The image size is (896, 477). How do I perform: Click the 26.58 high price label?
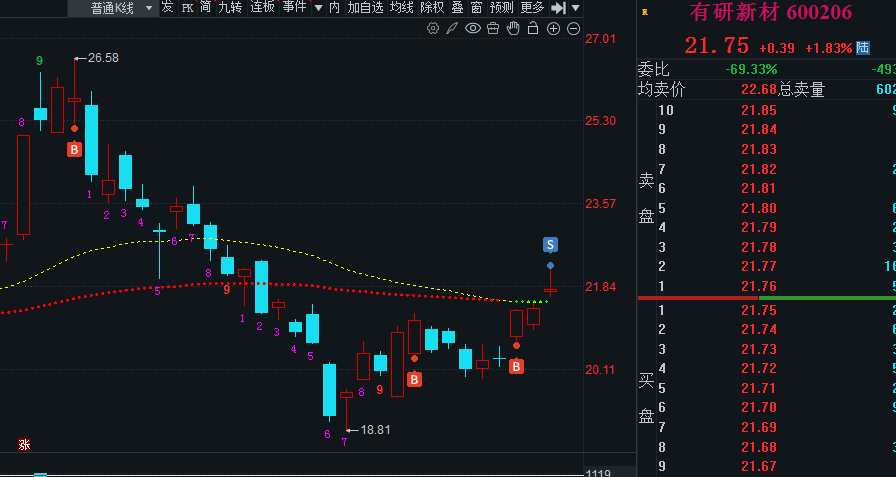tap(103, 58)
